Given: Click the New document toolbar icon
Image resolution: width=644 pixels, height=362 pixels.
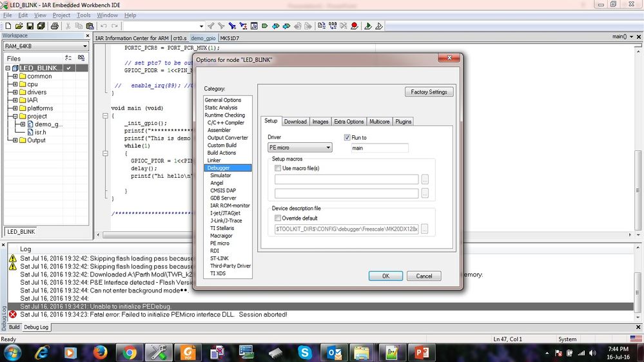Looking at the screenshot, I should (x=8, y=26).
